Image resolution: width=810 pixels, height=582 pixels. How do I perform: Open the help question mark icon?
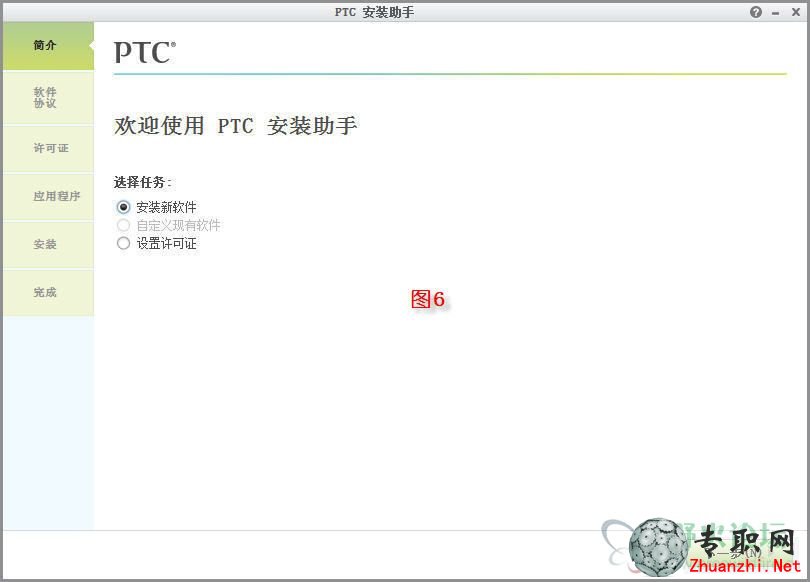pyautogui.click(x=756, y=12)
